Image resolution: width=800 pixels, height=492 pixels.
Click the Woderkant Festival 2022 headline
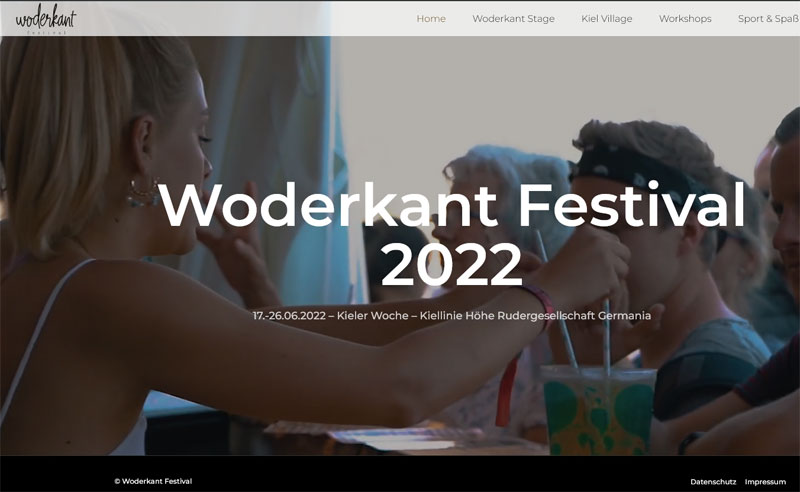(x=452, y=235)
